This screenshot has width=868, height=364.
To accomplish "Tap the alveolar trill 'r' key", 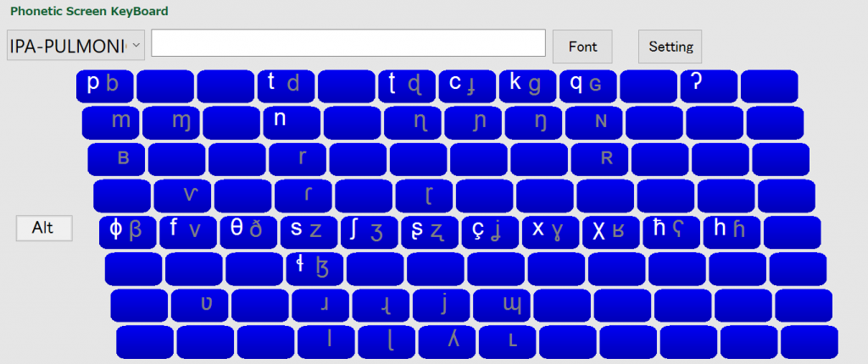I will point(298,159).
